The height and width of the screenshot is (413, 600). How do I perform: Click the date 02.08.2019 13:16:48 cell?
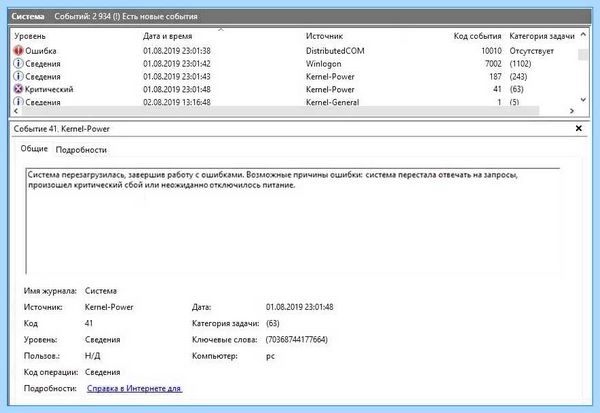click(176, 102)
